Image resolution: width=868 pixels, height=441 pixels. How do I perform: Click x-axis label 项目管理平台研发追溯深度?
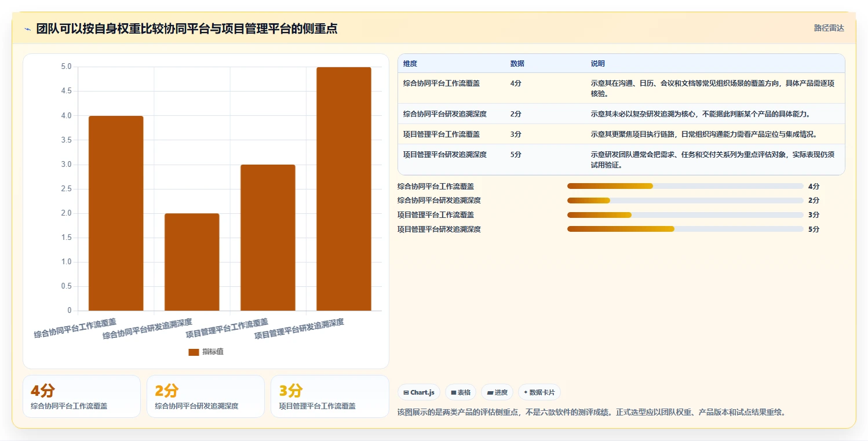tap(300, 329)
